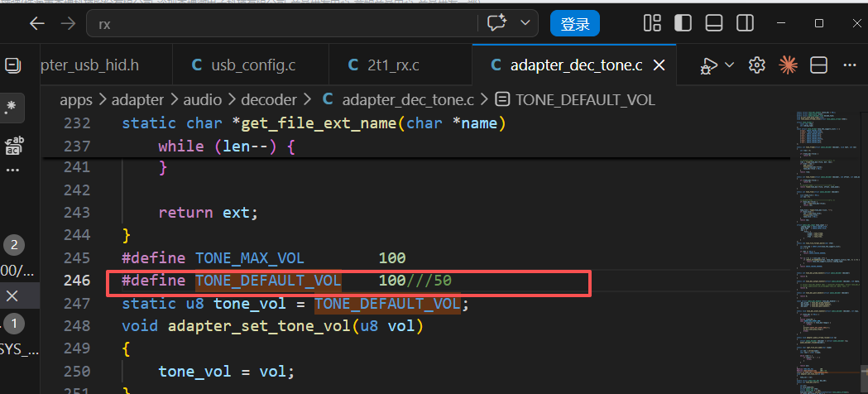Close the adapter_dec_tone.c tab
This screenshot has width=868, height=394.
pos(659,65)
